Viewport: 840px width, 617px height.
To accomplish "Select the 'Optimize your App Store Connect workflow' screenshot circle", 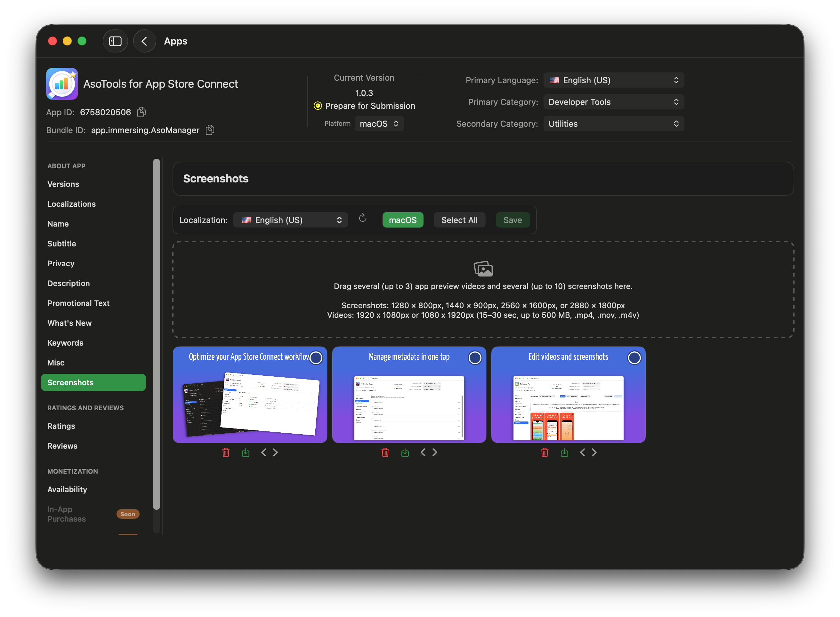I will tap(316, 357).
